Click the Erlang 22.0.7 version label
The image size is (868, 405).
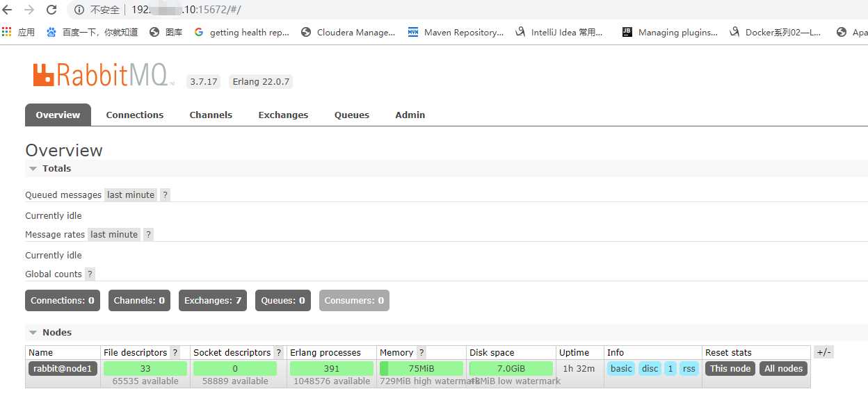261,82
